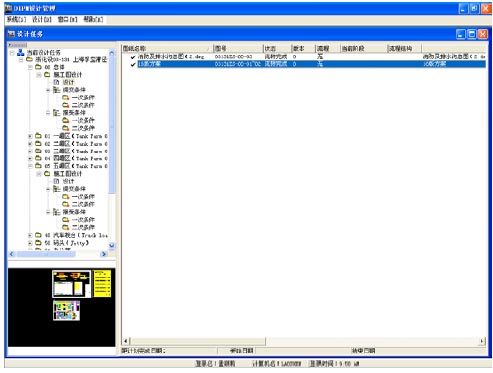Screen dimensions: 493x373
Task: Select the 汽车栈台 Truck loading folder icon
Action: [x=38, y=235]
